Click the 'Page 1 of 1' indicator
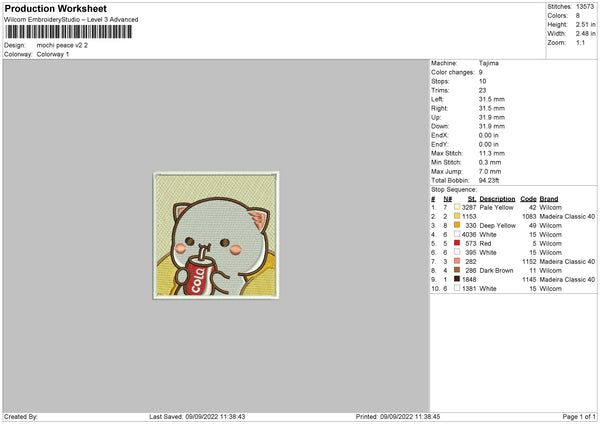 pos(579,416)
